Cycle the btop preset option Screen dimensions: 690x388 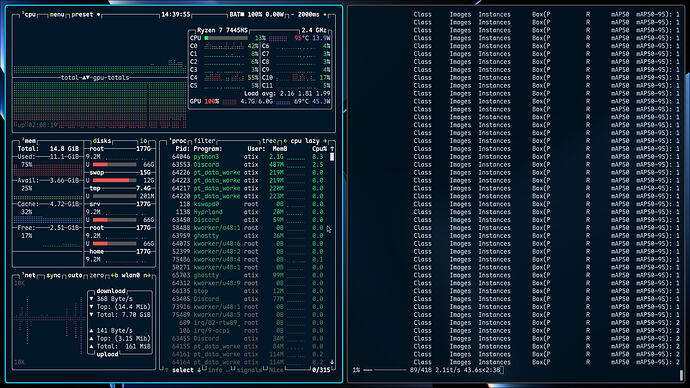(82, 15)
